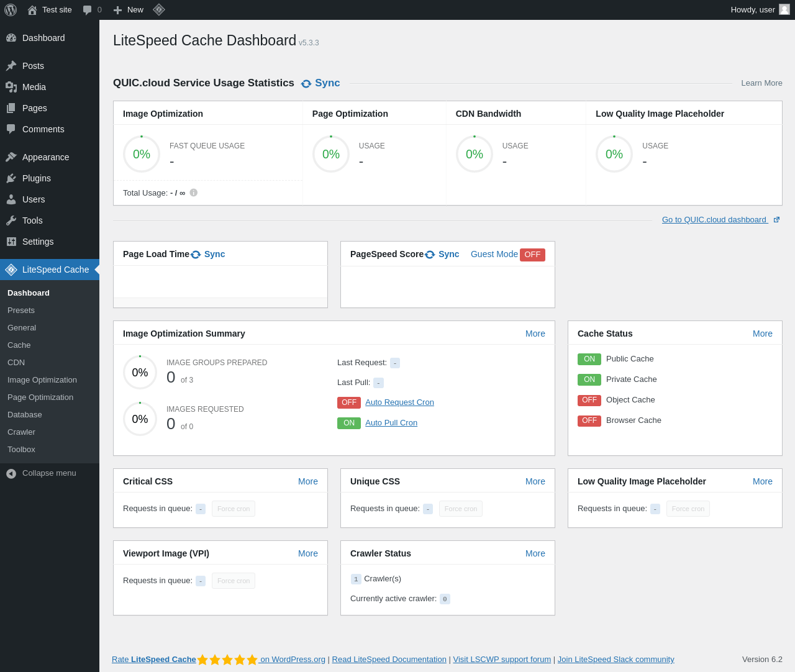Expand More in Image Optimization Summary
The image size is (795, 672).
[535, 334]
